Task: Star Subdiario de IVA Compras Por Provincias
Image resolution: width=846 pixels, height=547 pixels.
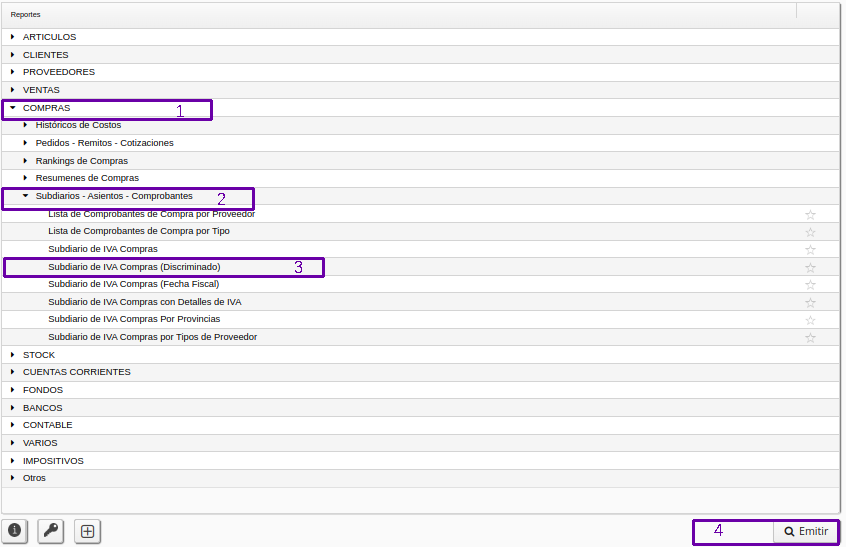Action: [x=810, y=320]
